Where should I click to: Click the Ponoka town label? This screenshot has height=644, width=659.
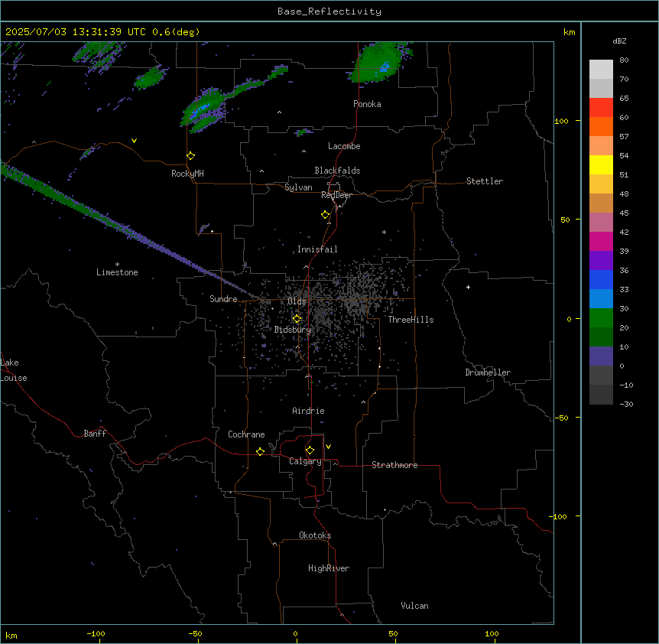(x=367, y=104)
